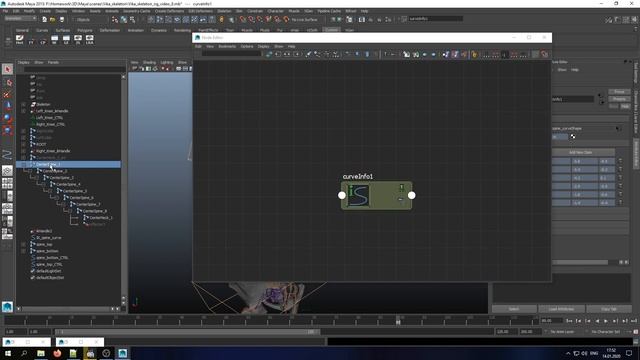This screenshot has width=640, height=360.
Task: Click the Save Scene icon
Action: (x=62, y=19)
